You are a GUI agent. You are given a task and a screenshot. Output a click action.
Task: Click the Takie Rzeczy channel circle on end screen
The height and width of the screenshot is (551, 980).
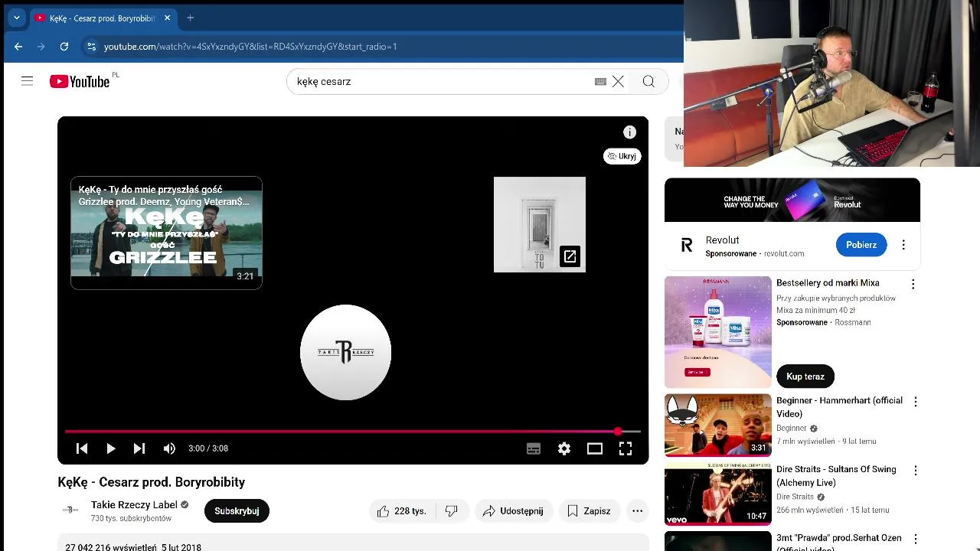coord(345,352)
